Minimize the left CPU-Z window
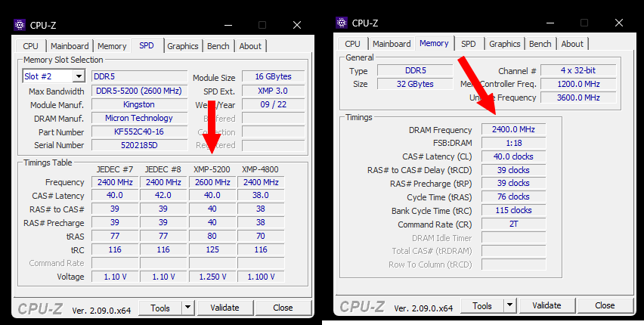 coord(230,25)
